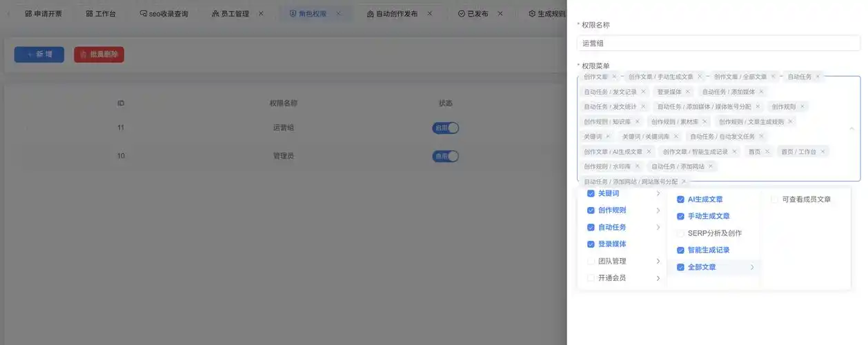This screenshot has width=868, height=345.
Task: Uncheck the 全部文章 checkbox
Action: (680, 267)
